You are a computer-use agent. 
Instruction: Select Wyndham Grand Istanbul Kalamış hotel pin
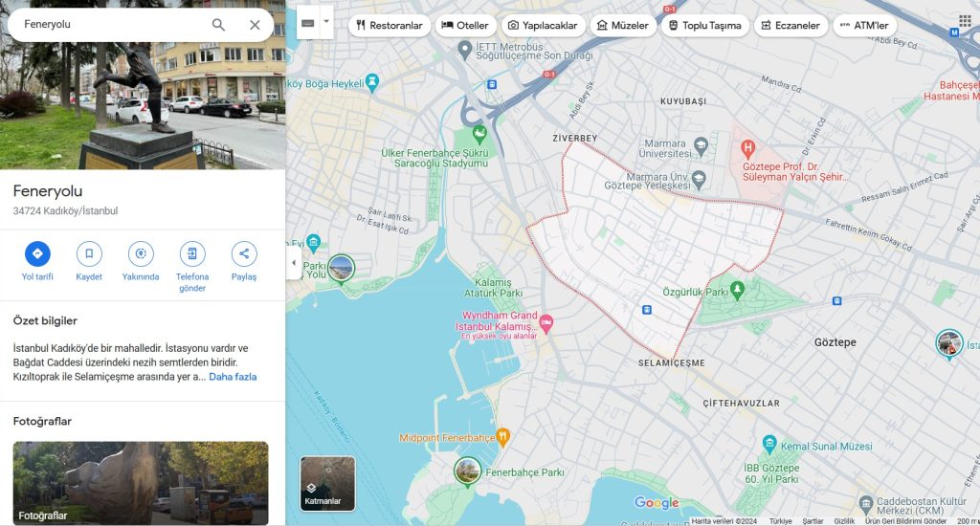[x=546, y=323]
